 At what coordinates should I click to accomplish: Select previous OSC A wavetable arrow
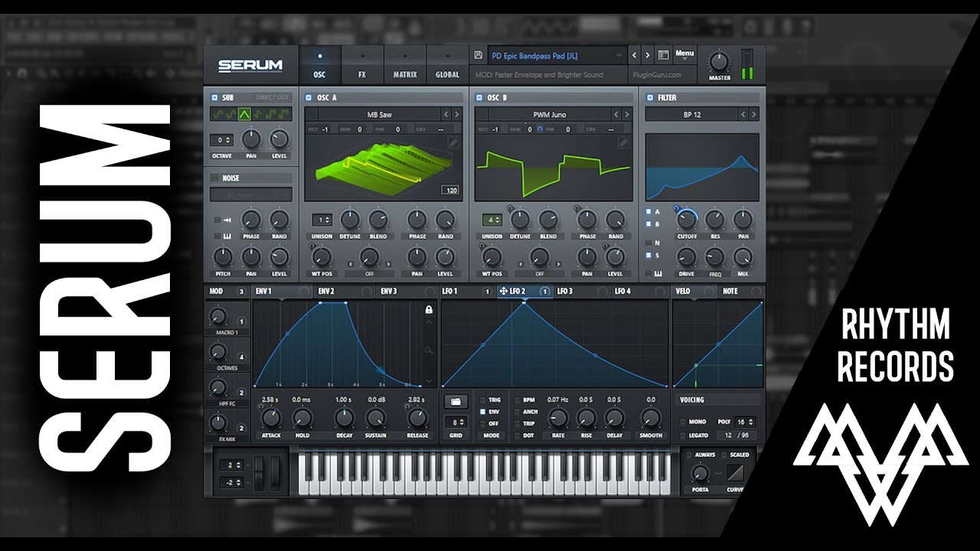tap(446, 115)
